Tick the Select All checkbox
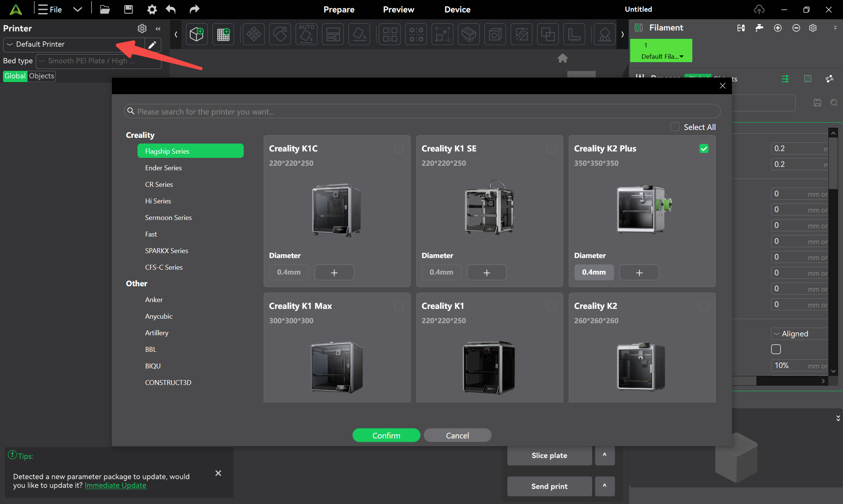 tap(675, 127)
